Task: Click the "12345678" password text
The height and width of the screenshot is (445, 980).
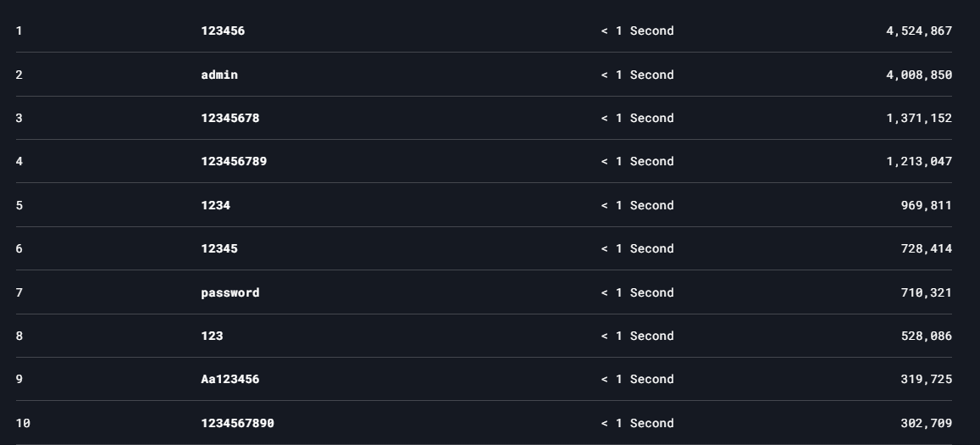Action: (x=230, y=119)
